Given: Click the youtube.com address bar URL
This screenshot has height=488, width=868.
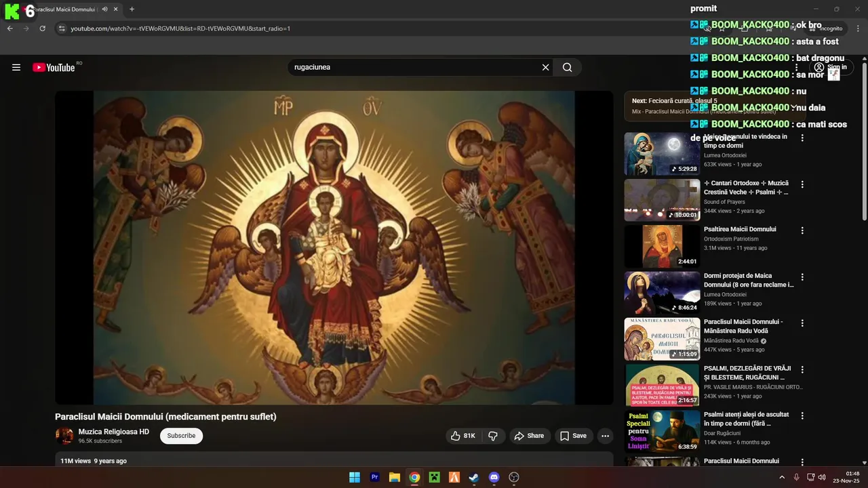Looking at the screenshot, I should [180, 28].
